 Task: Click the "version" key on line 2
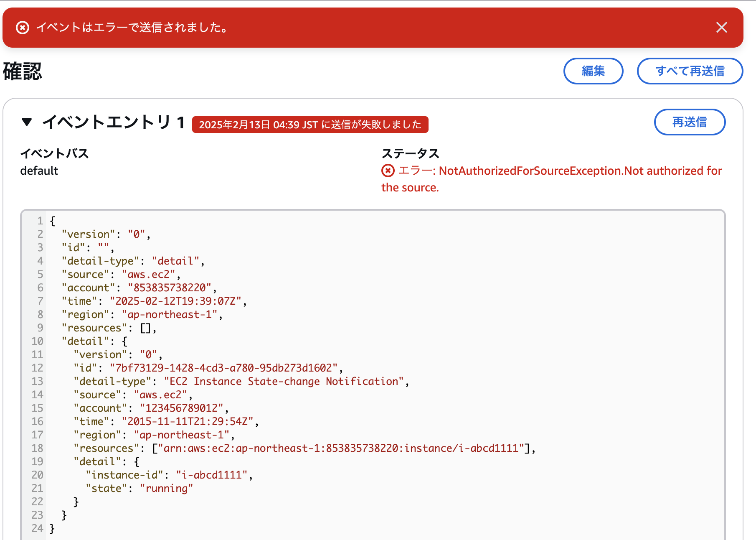(88, 234)
